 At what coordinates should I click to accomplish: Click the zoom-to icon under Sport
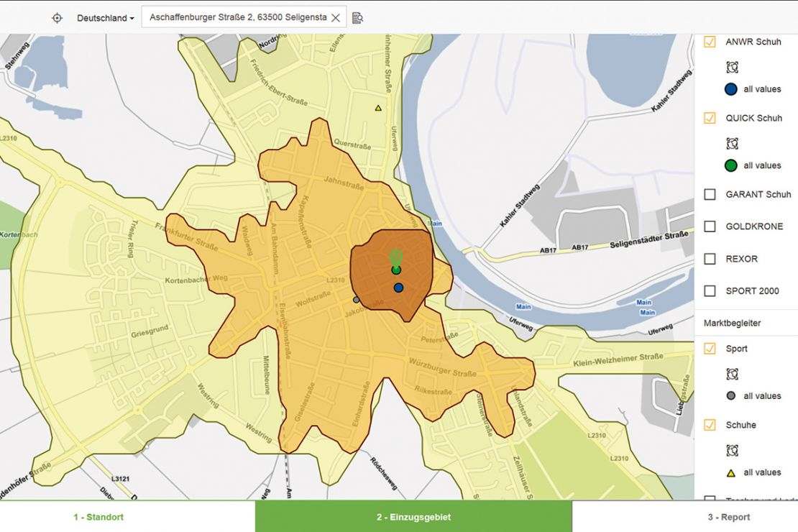tap(732, 374)
